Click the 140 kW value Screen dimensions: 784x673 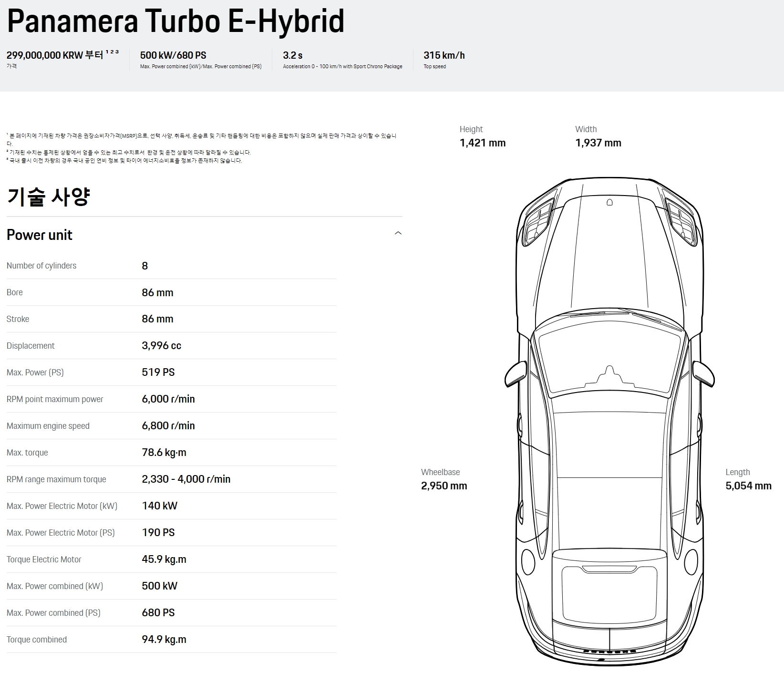coord(159,506)
